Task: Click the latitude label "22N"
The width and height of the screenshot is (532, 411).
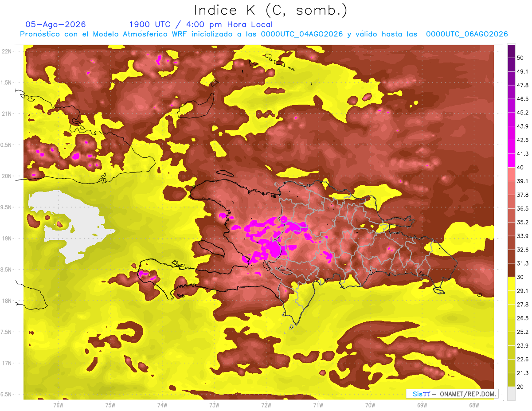Action: (7, 51)
